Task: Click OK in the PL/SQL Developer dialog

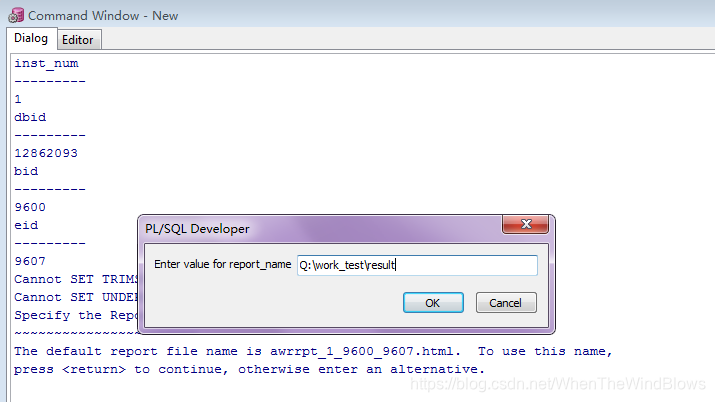Action: 433,303
